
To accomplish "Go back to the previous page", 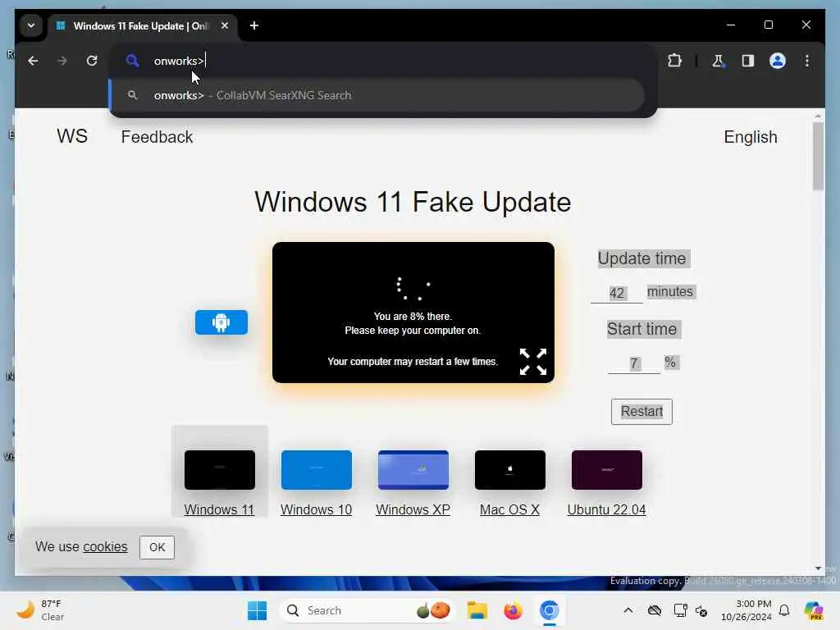I will pos(33,61).
